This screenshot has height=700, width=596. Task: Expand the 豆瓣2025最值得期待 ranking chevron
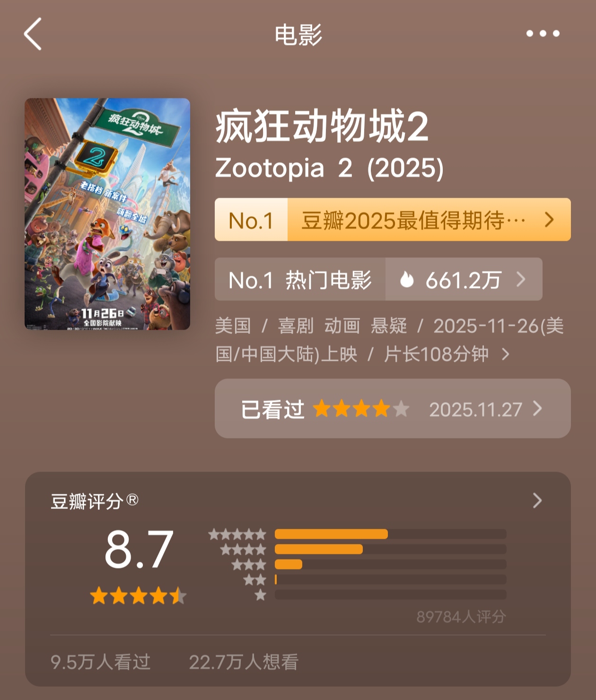click(549, 219)
